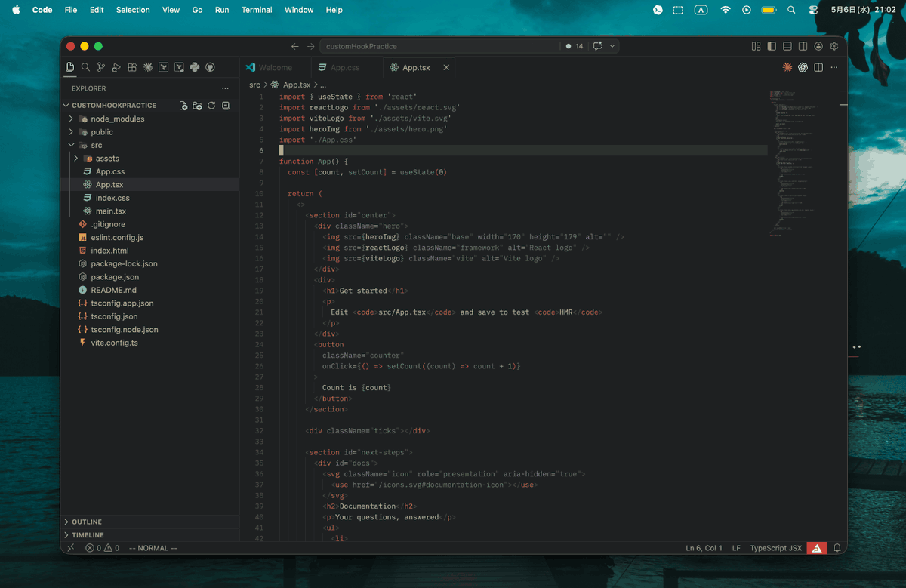Open the Python icon in activity bar
The image size is (906, 588).
click(x=195, y=67)
